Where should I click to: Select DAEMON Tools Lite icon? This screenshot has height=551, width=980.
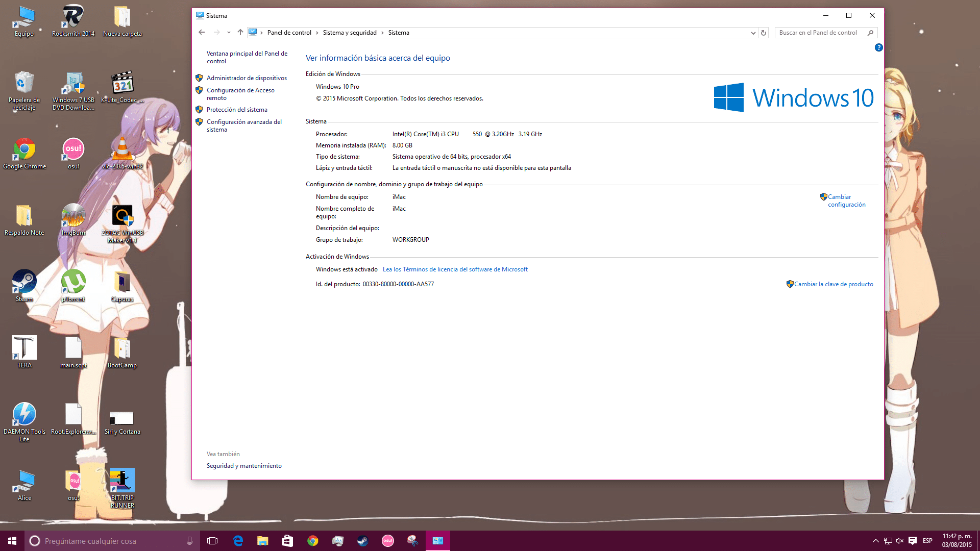pos(24,422)
